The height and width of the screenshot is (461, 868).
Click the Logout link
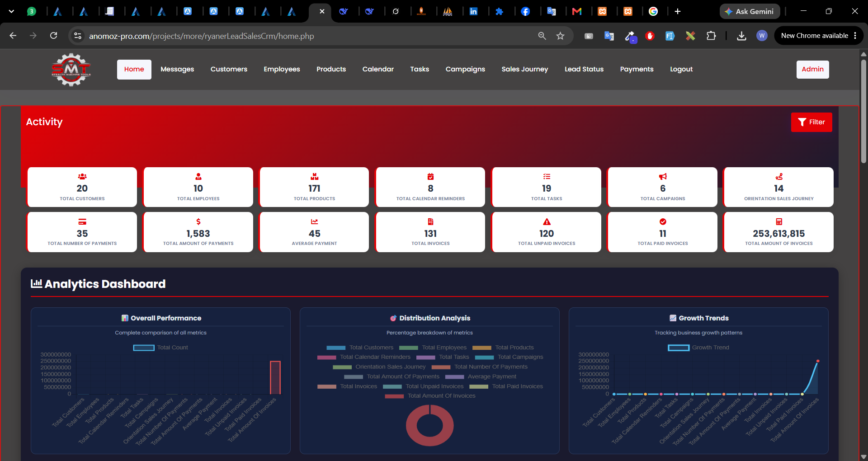(x=681, y=69)
